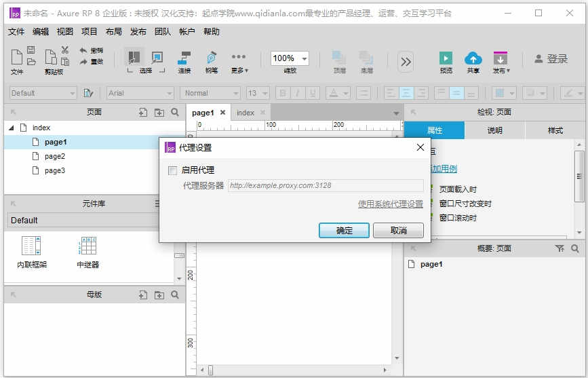Image resolution: width=588 pixels, height=378 pixels.
Task: Click the bring to top icon 顶层
Action: click(x=339, y=62)
